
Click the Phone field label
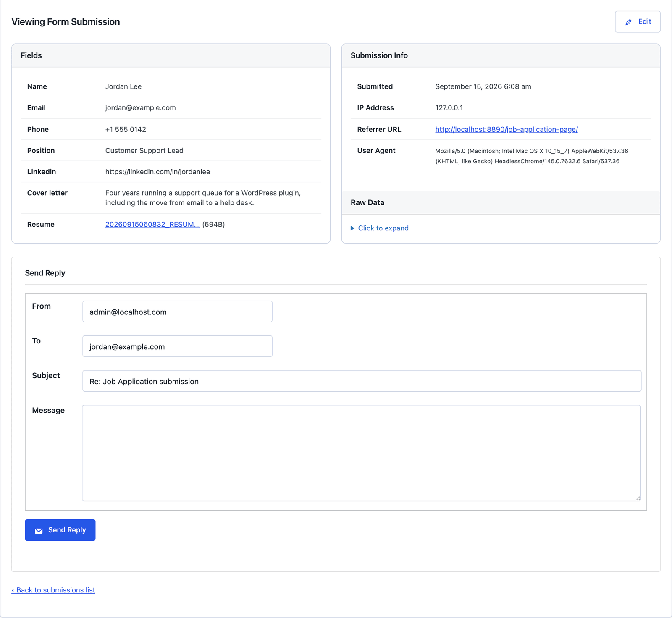pos(38,129)
